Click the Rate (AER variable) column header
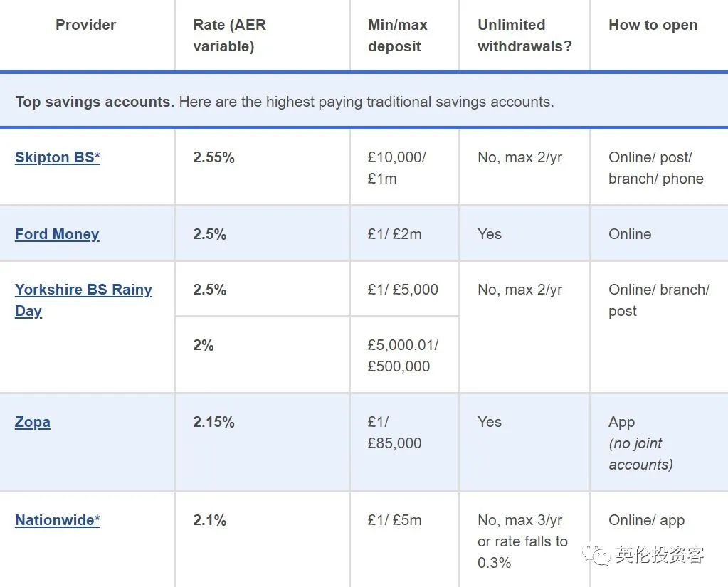This screenshot has width=728, height=587. (x=230, y=36)
